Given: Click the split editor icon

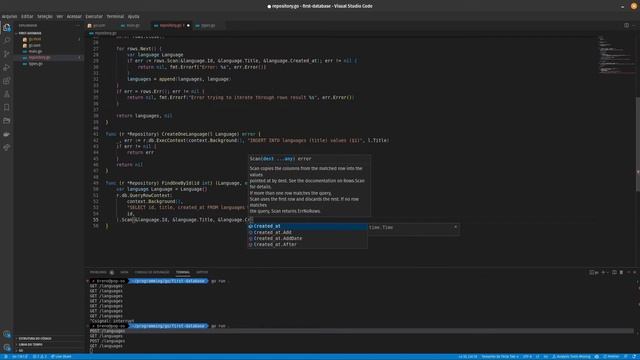Looking at the screenshot, I should [626, 25].
